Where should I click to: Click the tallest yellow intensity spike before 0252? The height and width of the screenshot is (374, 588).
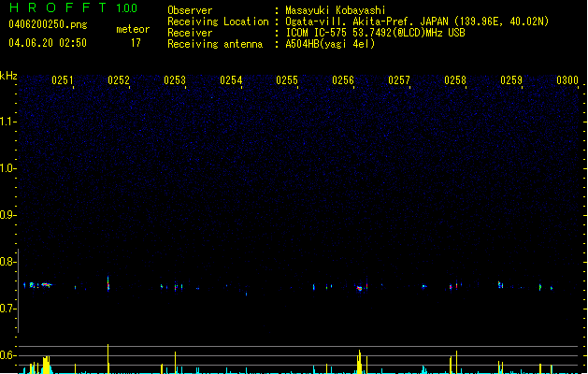click(x=108, y=359)
